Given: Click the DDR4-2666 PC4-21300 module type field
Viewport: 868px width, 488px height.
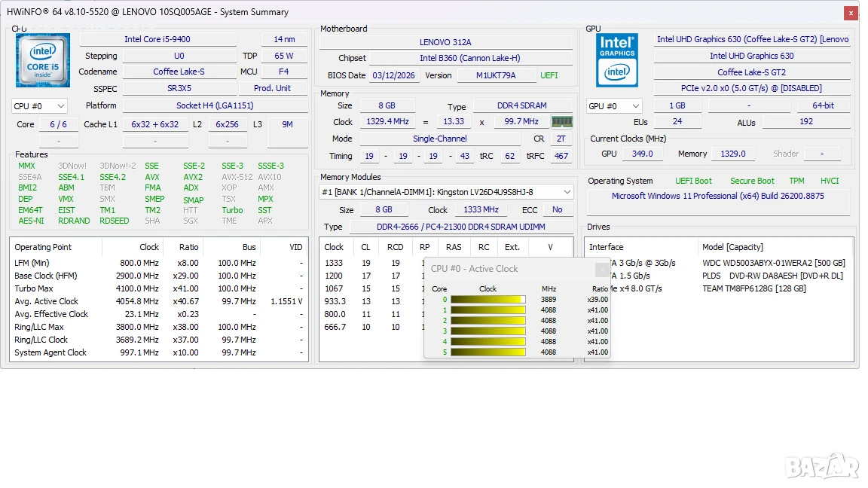Looking at the screenshot, I should [460, 227].
